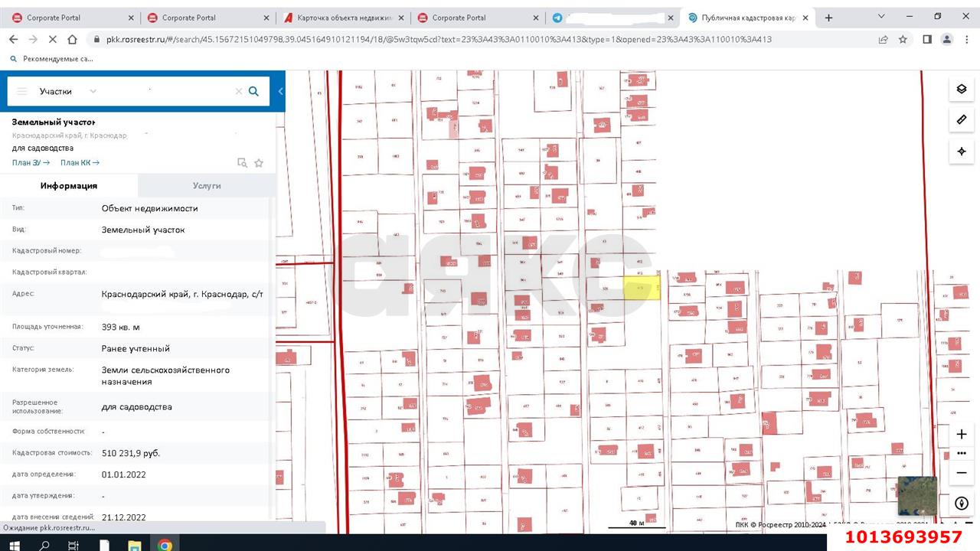Stop loading the page

pyautogui.click(x=53, y=40)
